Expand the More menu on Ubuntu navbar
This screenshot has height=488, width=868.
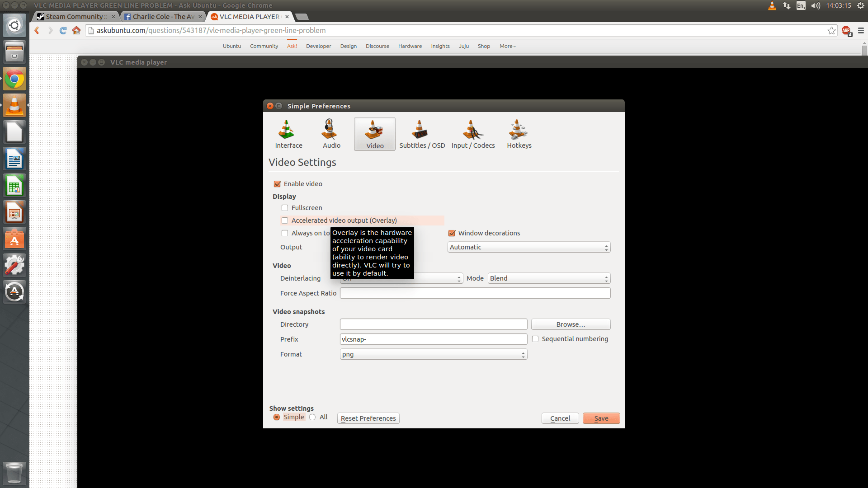point(507,46)
